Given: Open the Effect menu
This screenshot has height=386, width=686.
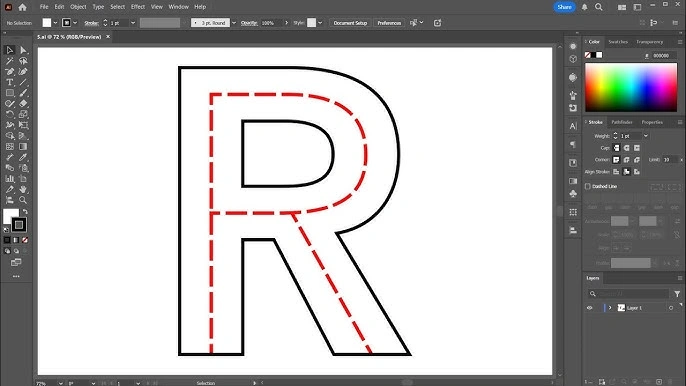Looking at the screenshot, I should pyautogui.click(x=138, y=7).
